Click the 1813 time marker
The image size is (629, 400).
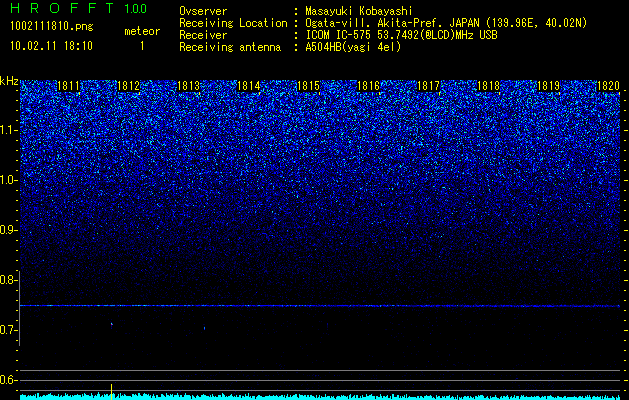189,86
